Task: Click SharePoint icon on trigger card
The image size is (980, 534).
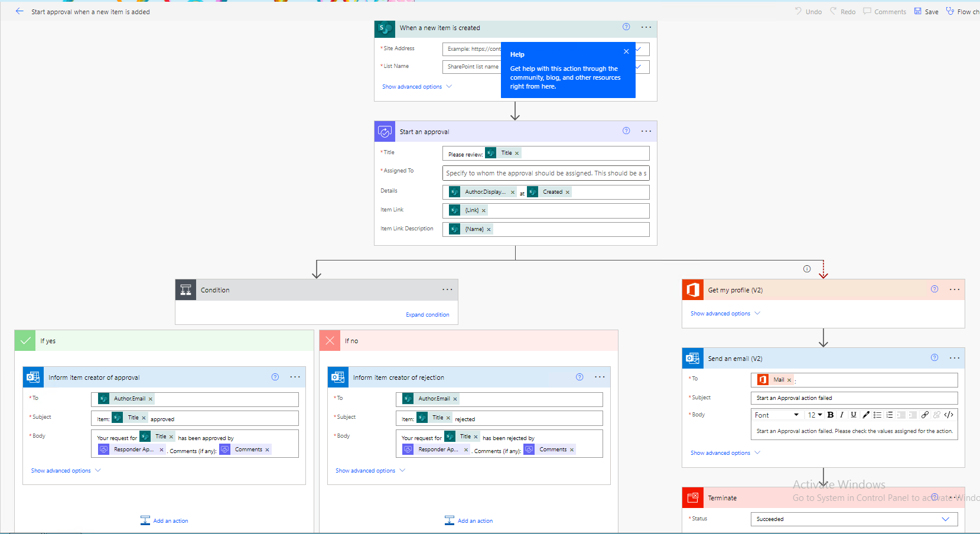Action: (385, 28)
